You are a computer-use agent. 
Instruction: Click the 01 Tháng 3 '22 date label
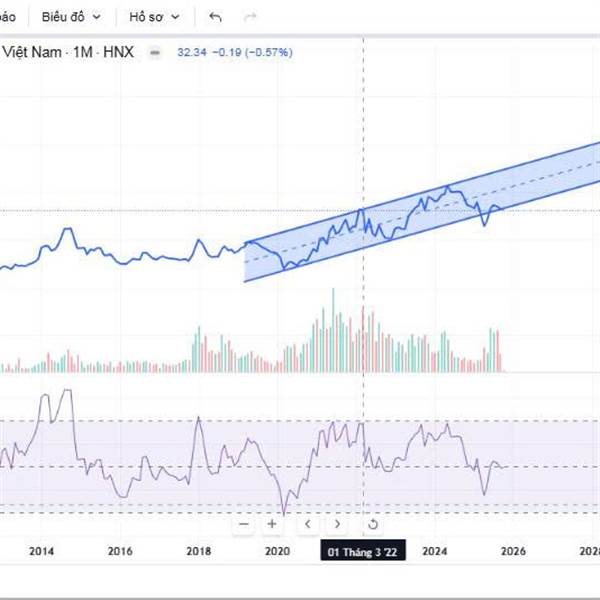coord(363,552)
